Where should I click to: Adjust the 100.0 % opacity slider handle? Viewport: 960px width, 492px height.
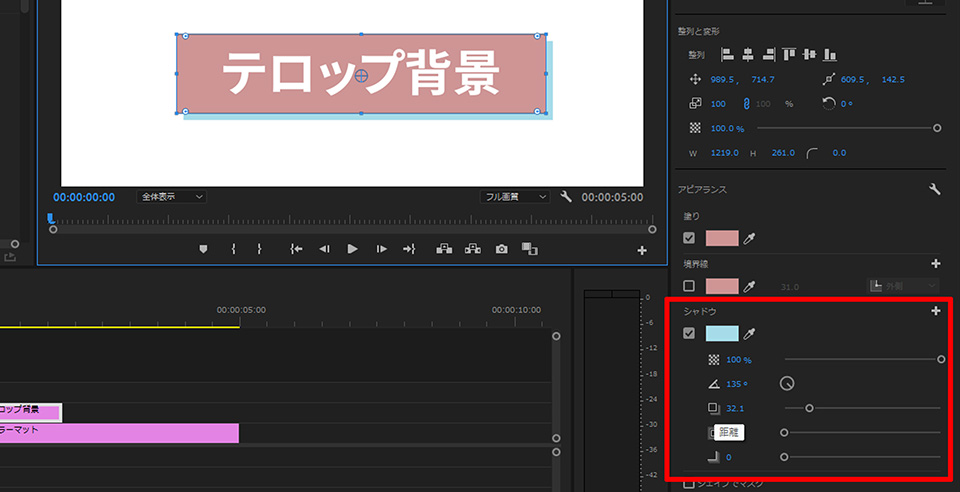(x=937, y=128)
